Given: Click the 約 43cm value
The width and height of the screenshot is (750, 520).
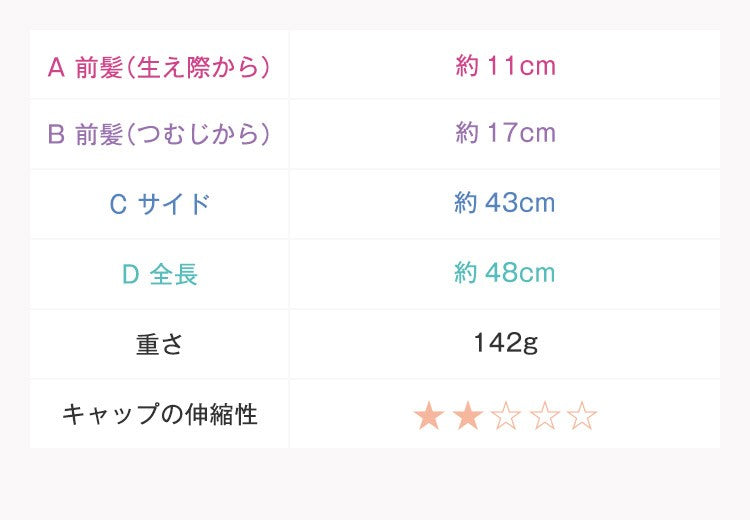Looking at the screenshot, I should pyautogui.click(x=505, y=203).
